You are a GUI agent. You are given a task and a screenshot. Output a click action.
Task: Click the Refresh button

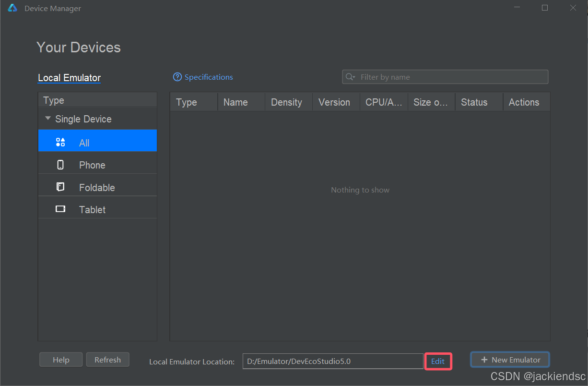coord(107,360)
